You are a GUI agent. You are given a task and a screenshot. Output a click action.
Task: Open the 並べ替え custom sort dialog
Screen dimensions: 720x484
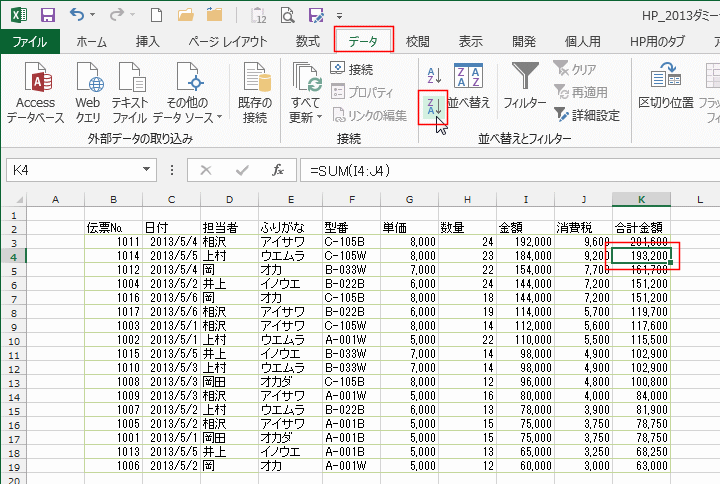tap(468, 86)
